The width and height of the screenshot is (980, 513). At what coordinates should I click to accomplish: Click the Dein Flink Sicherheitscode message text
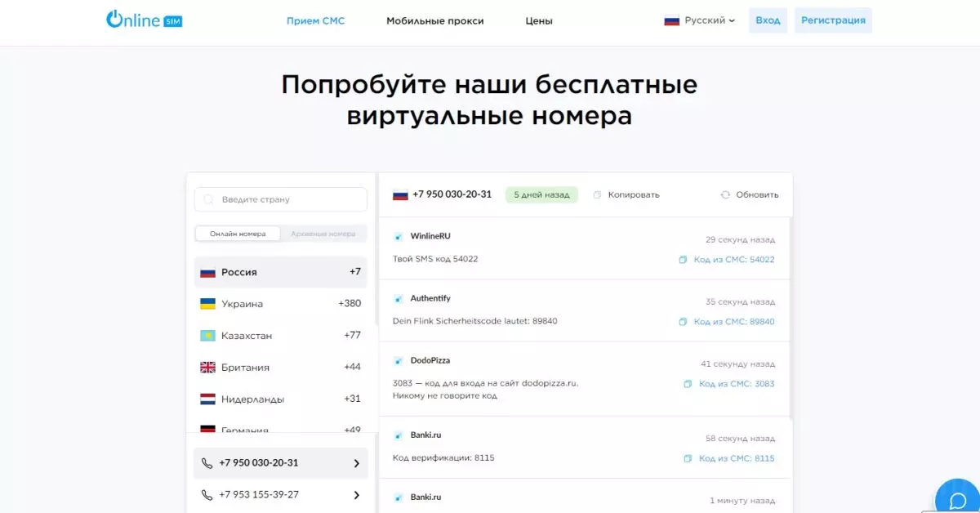tap(475, 321)
